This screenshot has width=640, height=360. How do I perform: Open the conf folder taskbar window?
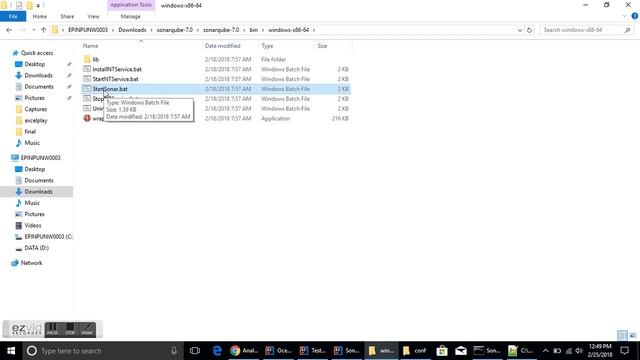[415, 351]
